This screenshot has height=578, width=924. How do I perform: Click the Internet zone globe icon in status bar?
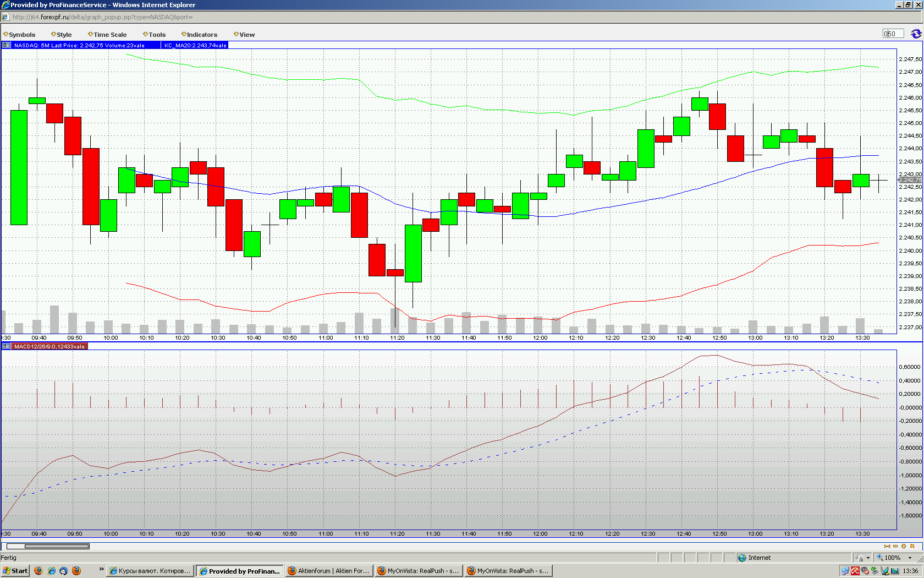[742, 558]
